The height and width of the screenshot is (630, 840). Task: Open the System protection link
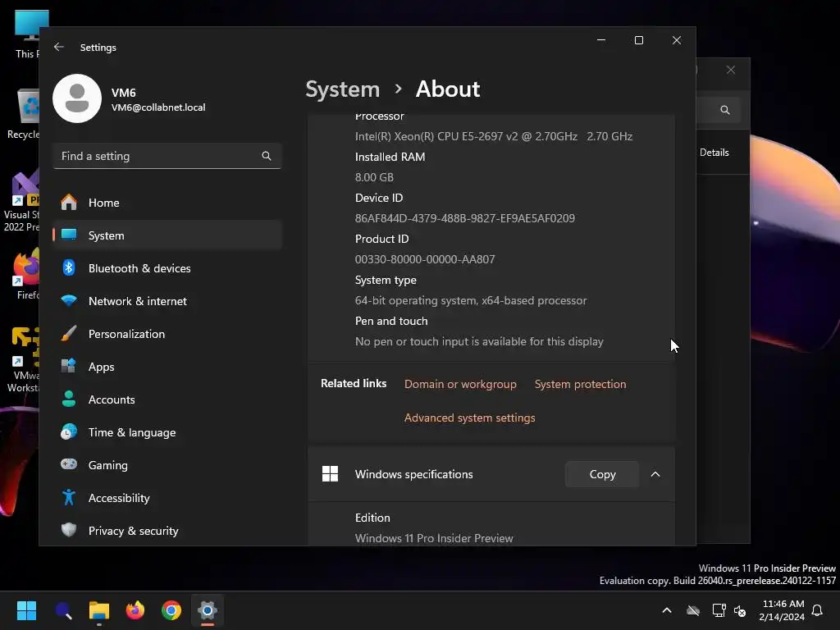(x=580, y=384)
